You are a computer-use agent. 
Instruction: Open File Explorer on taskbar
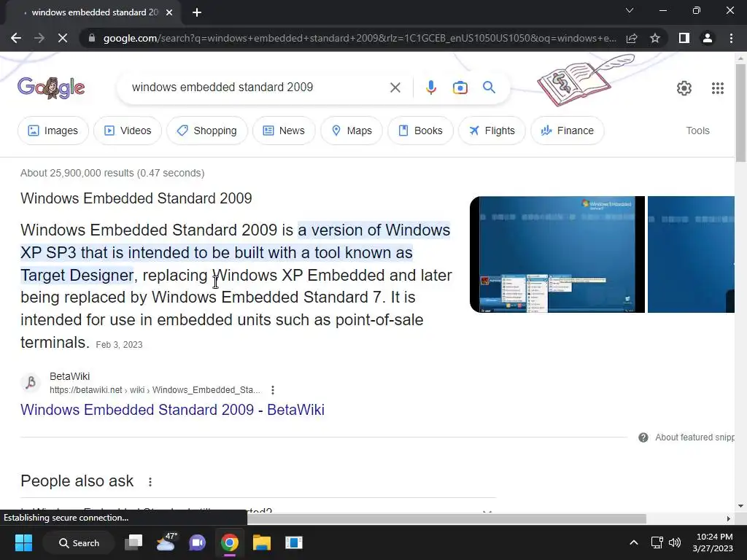[x=262, y=542]
